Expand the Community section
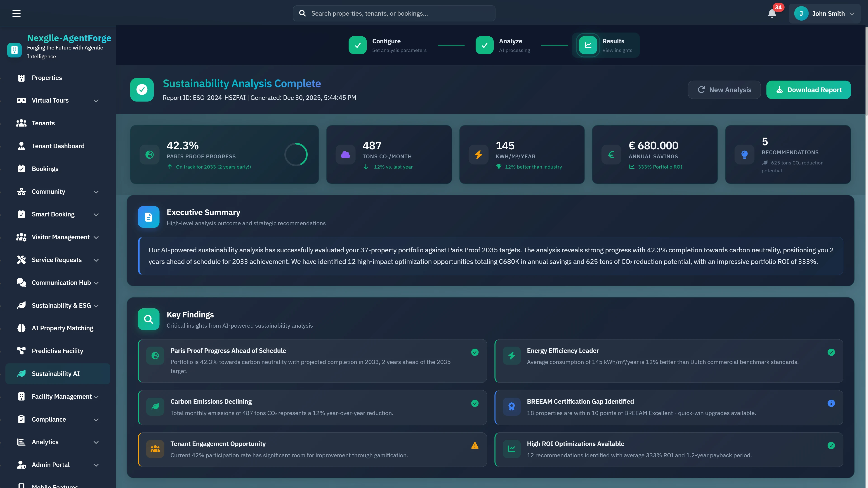This screenshot has height=488, width=868. pyautogui.click(x=96, y=192)
